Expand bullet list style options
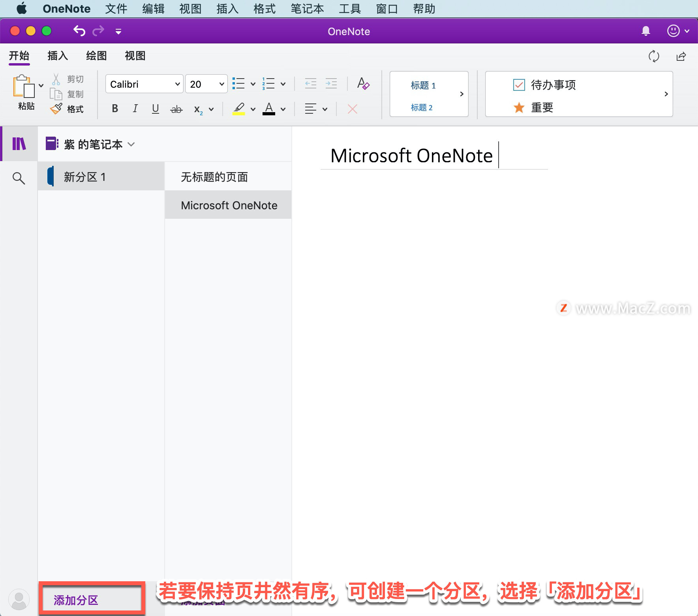This screenshot has height=616, width=698. point(253,84)
